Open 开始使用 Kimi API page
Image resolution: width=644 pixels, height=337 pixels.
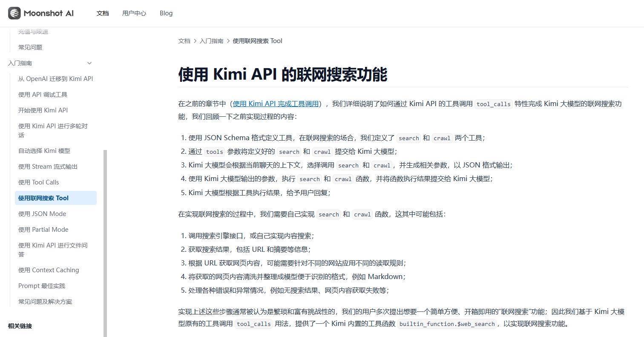tap(43, 110)
